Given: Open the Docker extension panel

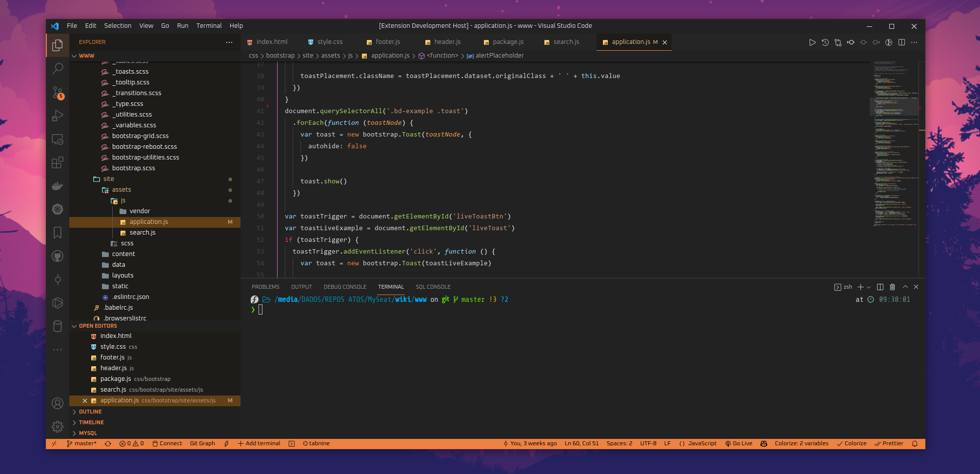Looking at the screenshot, I should tap(58, 186).
